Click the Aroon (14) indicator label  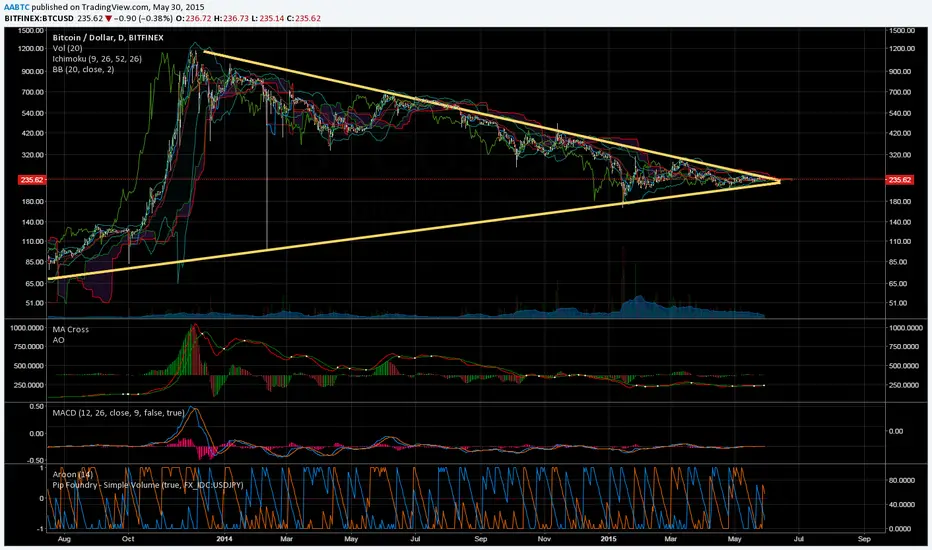pos(72,474)
